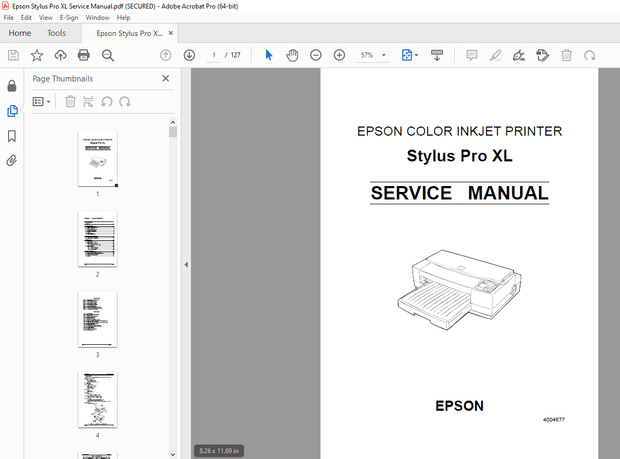Screen dimensions: 620x459
Task: Open the Help menu
Action: [x=123, y=18]
